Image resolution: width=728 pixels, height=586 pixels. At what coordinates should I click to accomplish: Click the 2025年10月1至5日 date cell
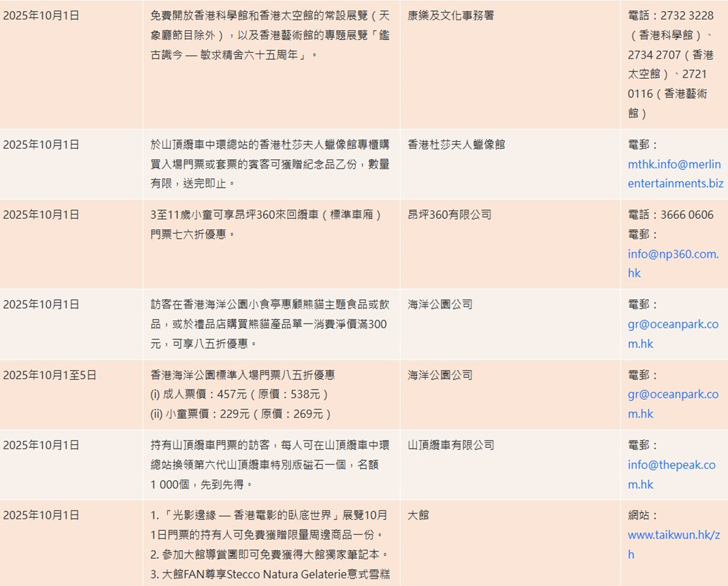coord(50,375)
